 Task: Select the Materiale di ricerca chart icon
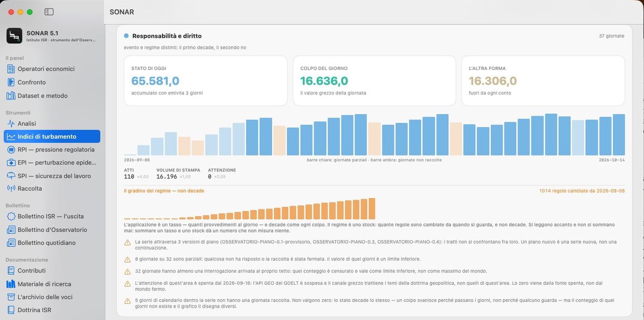(x=11, y=284)
